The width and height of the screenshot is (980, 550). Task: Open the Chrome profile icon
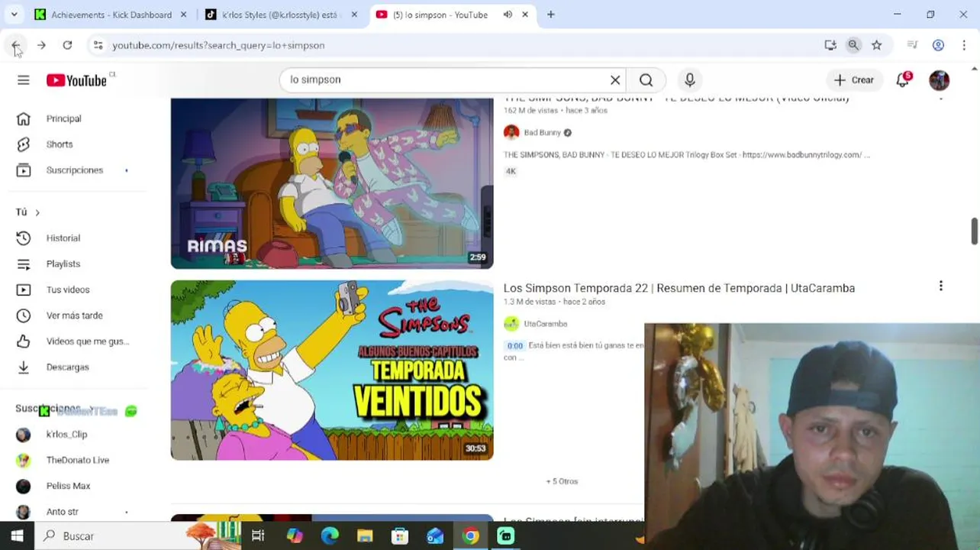point(939,46)
